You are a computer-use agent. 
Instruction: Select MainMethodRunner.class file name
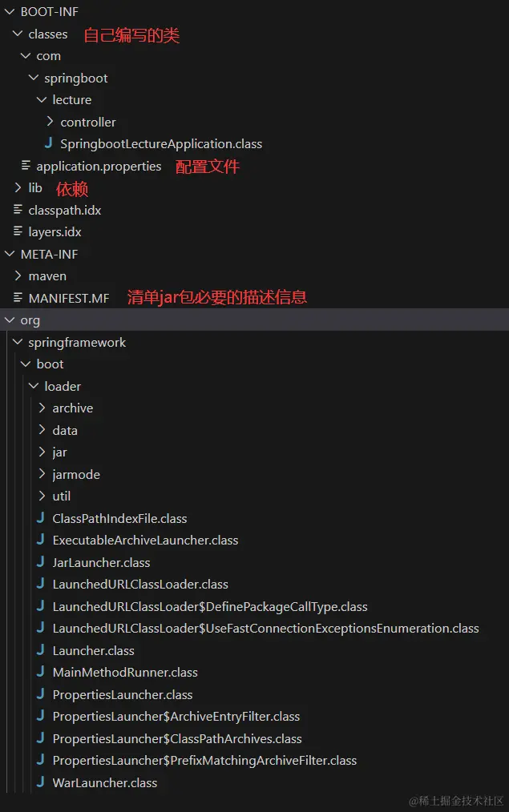[x=125, y=672]
